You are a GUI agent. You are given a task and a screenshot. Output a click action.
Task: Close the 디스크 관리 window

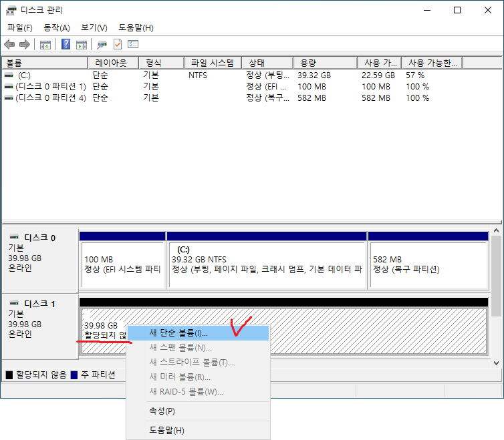pyautogui.click(x=487, y=10)
